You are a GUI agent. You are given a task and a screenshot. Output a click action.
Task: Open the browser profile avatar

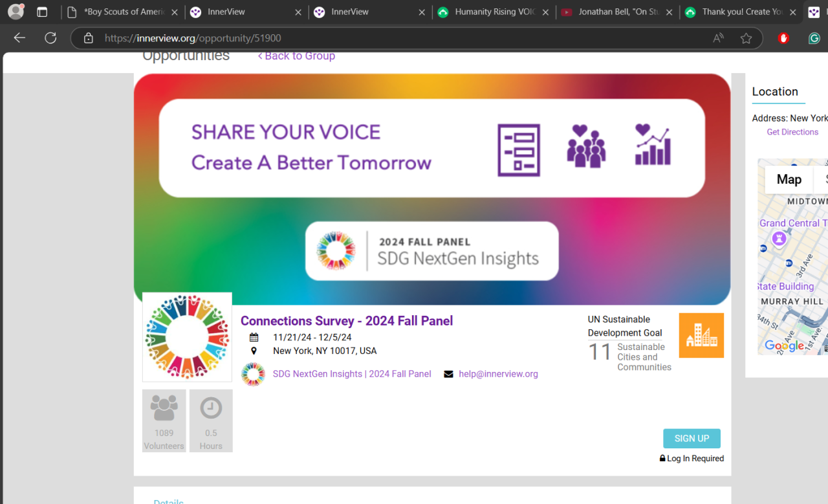pos(16,12)
